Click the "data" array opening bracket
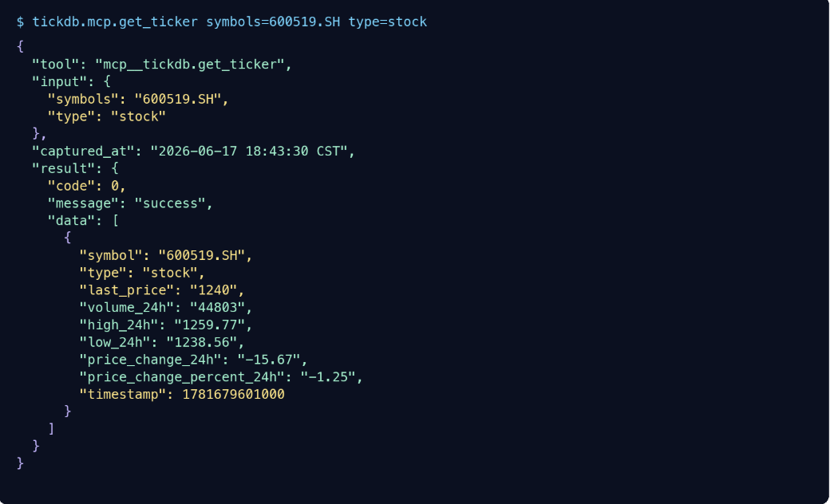The width and height of the screenshot is (830, 504). (x=116, y=221)
